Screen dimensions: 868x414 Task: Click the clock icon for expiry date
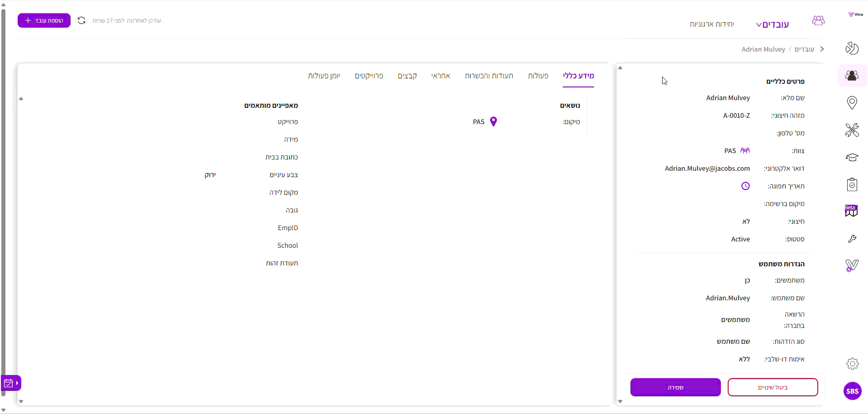[x=745, y=186]
